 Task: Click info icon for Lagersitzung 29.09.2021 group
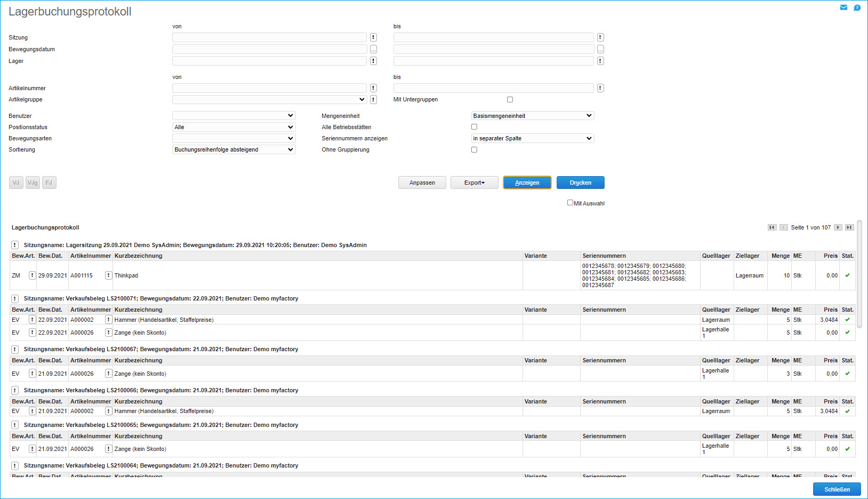pos(15,245)
